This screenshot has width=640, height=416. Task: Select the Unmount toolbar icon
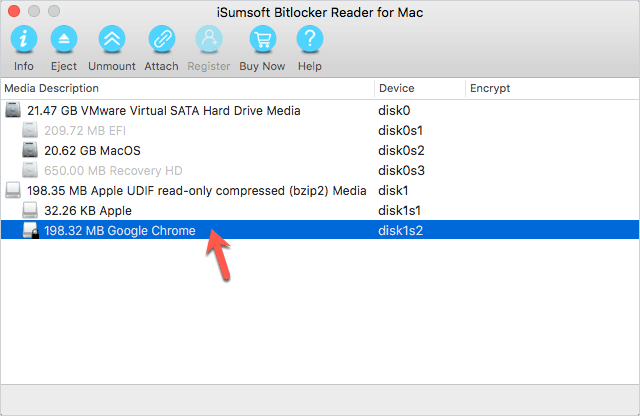(x=112, y=39)
